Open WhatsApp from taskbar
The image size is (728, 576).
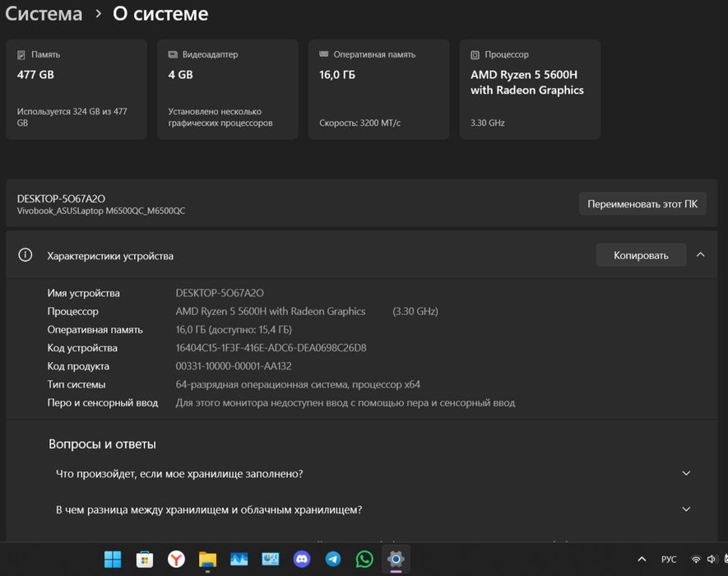click(x=364, y=560)
